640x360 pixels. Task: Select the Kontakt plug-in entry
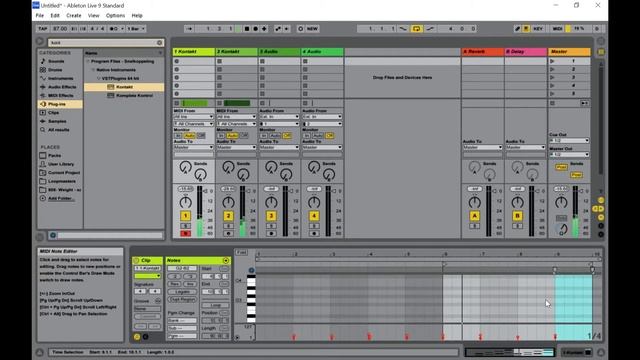(x=124, y=87)
